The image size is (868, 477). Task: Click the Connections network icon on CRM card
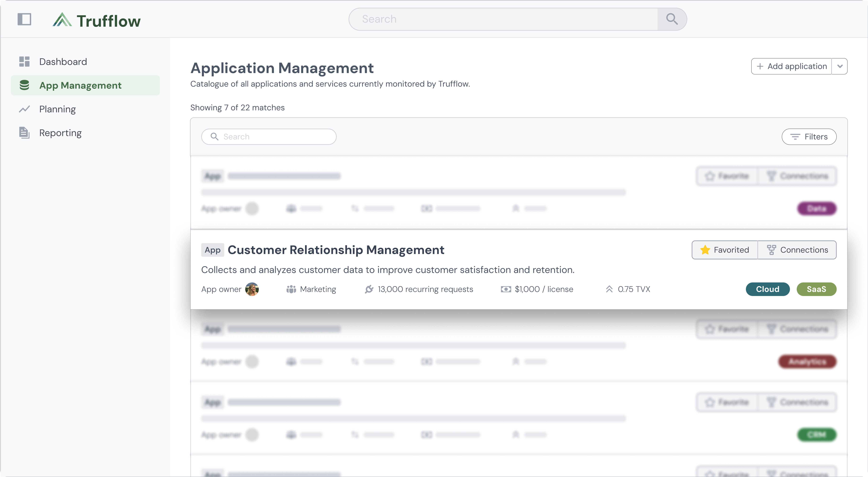pos(771,250)
